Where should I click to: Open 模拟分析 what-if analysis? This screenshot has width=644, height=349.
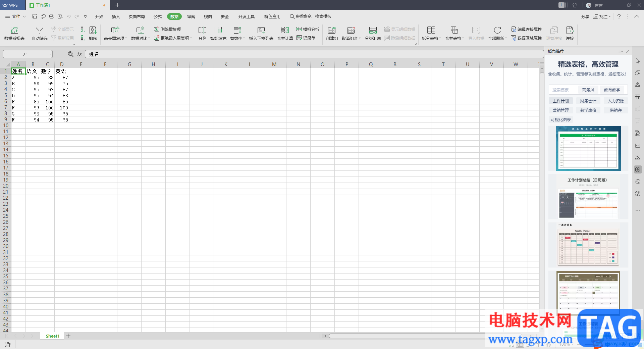pyautogui.click(x=308, y=30)
